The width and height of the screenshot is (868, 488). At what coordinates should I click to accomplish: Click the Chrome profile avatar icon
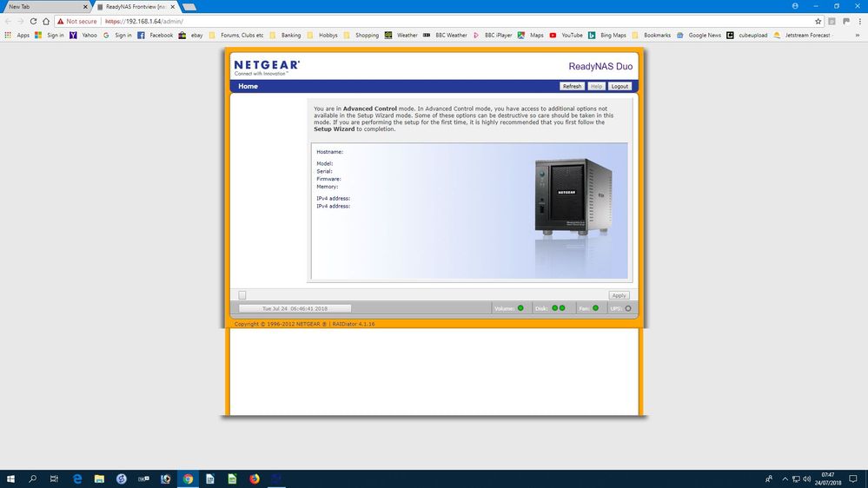coord(795,6)
